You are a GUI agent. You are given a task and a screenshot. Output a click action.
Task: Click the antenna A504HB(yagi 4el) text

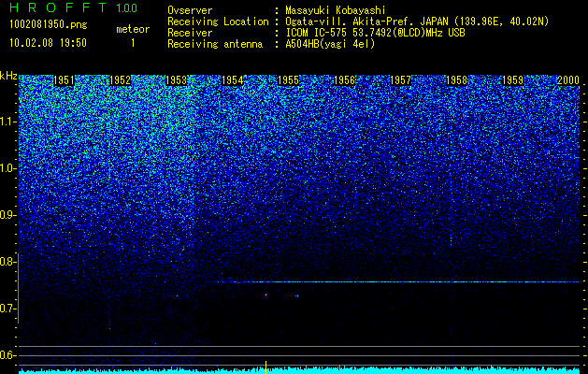point(330,44)
